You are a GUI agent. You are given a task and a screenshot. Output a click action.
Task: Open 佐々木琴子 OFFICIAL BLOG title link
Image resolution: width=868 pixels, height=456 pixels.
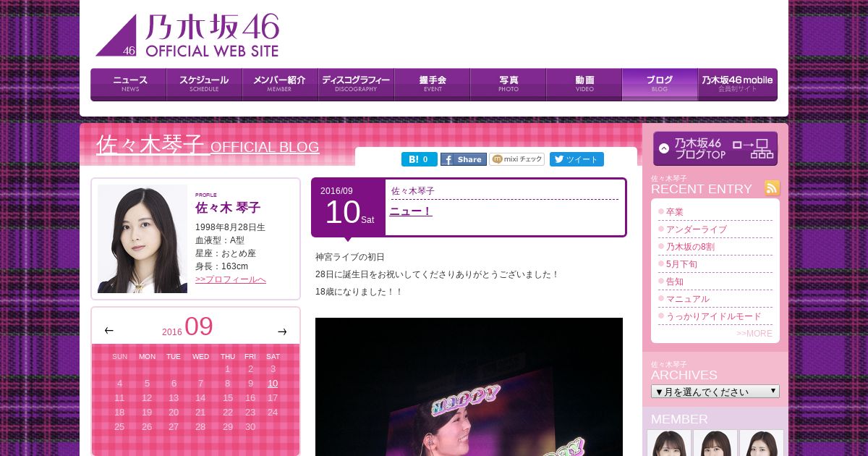208,145
